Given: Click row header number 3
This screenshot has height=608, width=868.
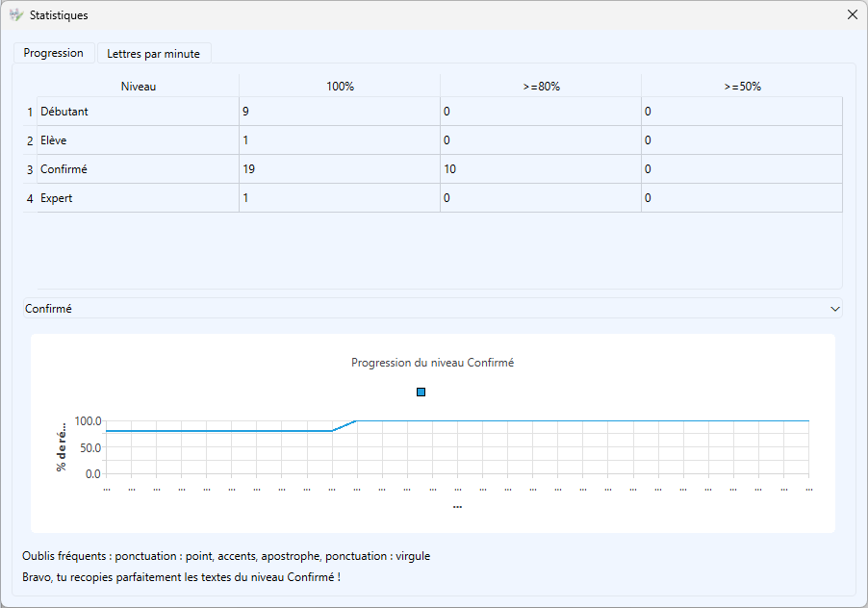Looking at the screenshot, I should [30, 169].
